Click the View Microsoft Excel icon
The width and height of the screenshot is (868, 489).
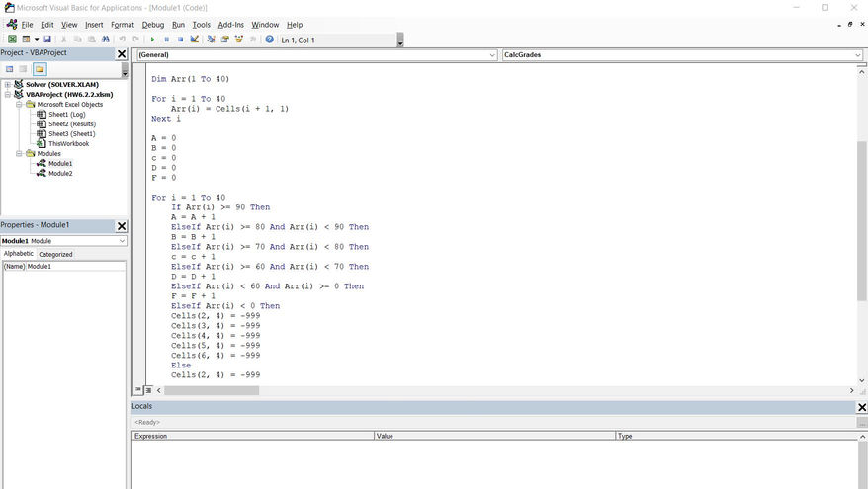point(12,40)
